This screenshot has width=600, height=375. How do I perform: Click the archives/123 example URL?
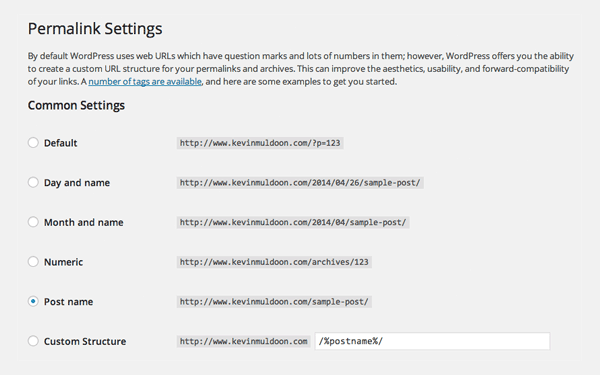[274, 262]
